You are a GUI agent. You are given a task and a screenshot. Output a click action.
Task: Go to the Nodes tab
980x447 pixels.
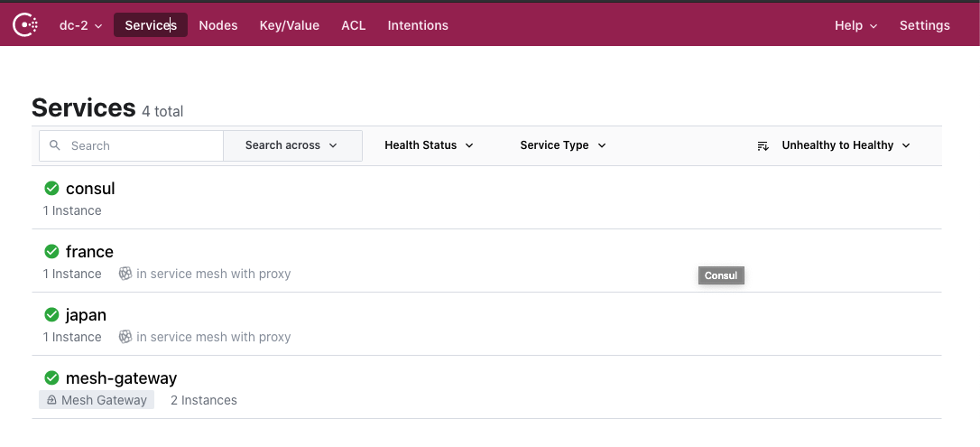point(218,25)
